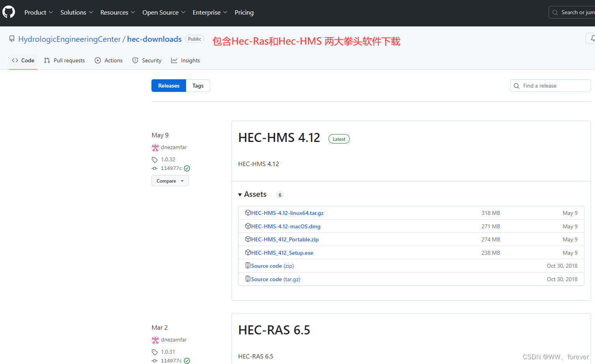Click the magnifier icon in Find a release

[x=517, y=86]
